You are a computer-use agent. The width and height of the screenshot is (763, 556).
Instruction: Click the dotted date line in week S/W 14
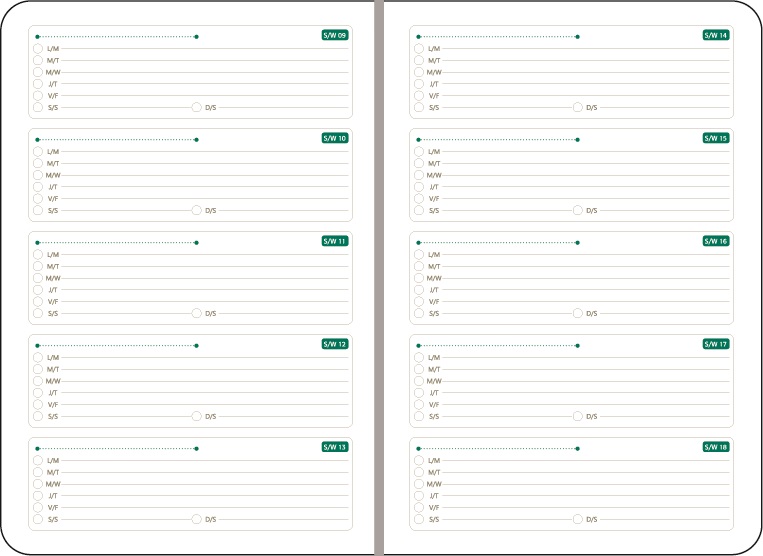pos(498,36)
